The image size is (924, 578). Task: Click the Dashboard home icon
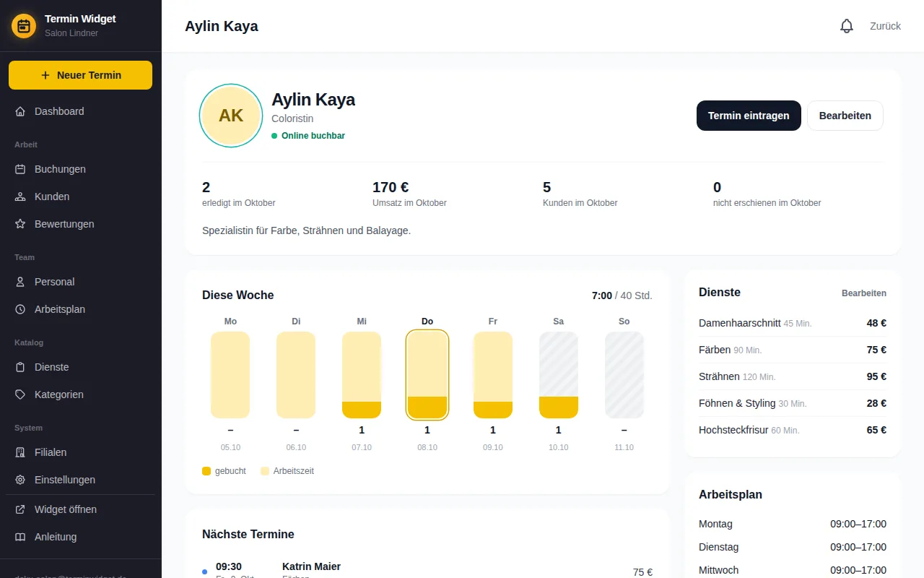(x=20, y=111)
